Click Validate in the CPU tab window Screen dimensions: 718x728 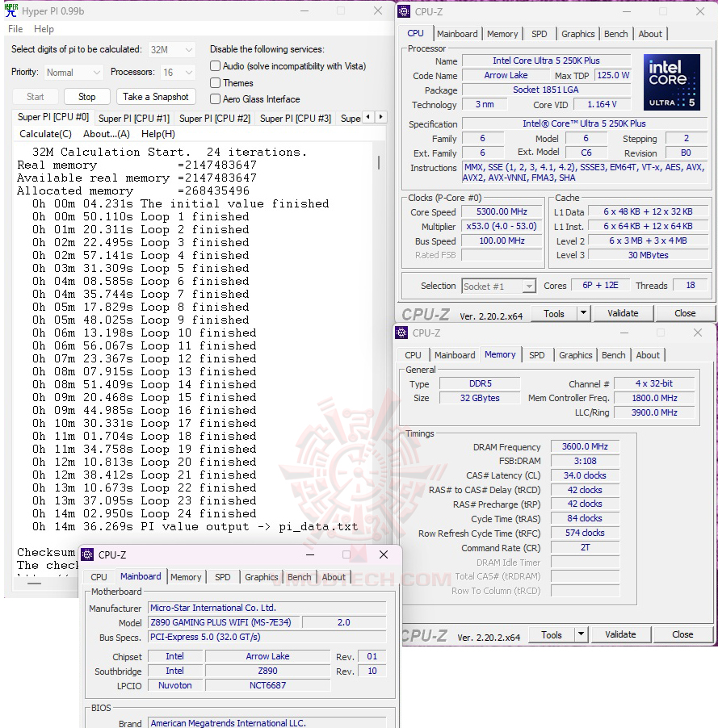[x=623, y=313]
